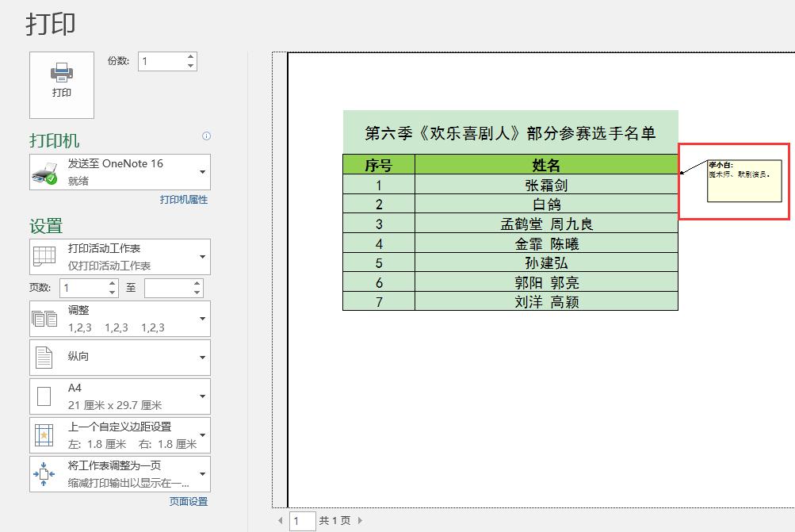Screen dimensions: 795x532
Task: Decrease starting page with 页数 down arrow
Action: pyautogui.click(x=112, y=293)
